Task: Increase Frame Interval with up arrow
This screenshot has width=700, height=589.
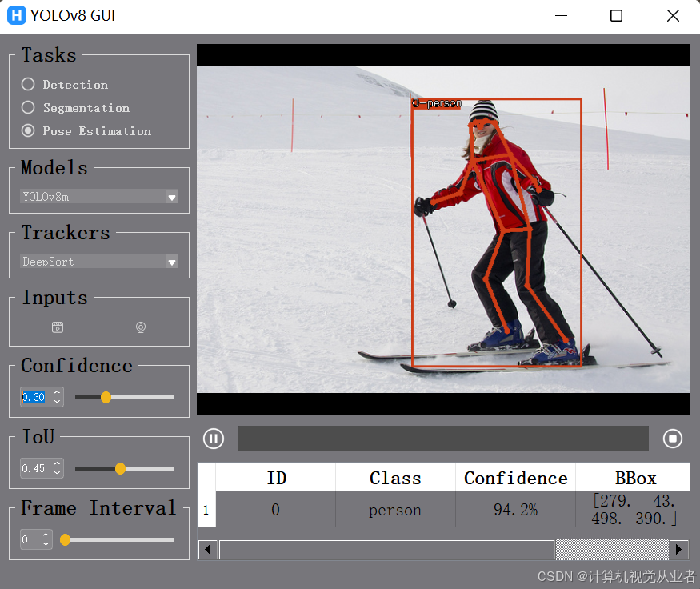Action: [46, 535]
